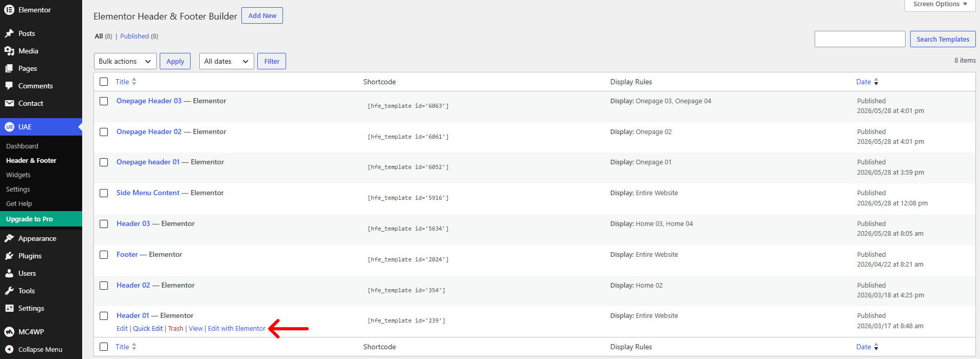Open UAE Settings submenu item
This screenshot has width=980, height=359.
(18, 189)
